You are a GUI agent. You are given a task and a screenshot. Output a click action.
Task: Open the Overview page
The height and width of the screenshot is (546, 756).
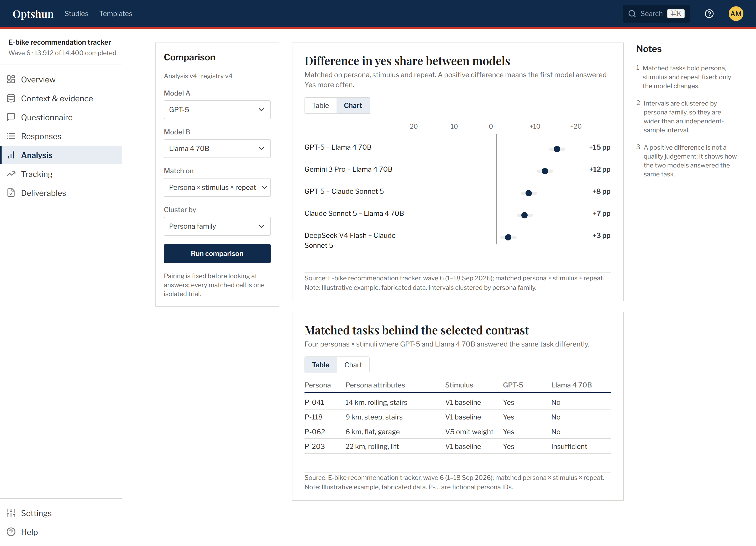pyautogui.click(x=61, y=79)
